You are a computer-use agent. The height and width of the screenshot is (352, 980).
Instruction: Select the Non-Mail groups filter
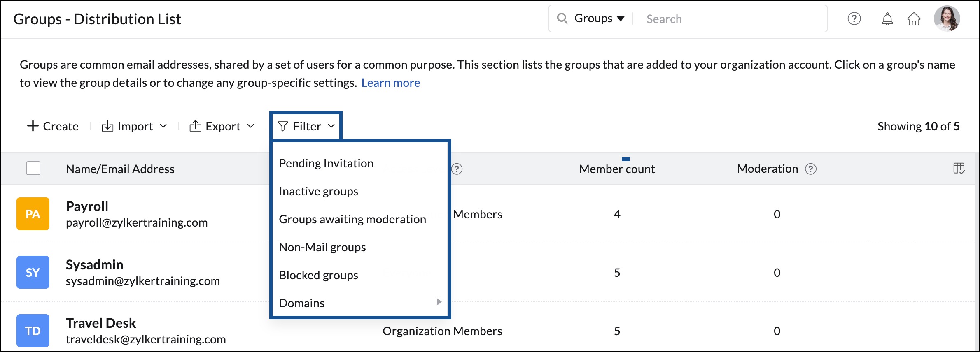click(x=322, y=247)
